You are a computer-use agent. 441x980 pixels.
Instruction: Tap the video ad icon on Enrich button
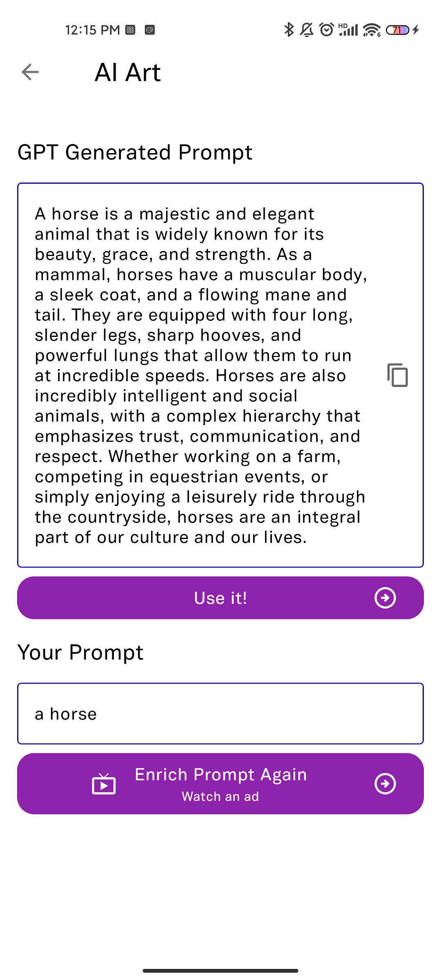pos(104,784)
